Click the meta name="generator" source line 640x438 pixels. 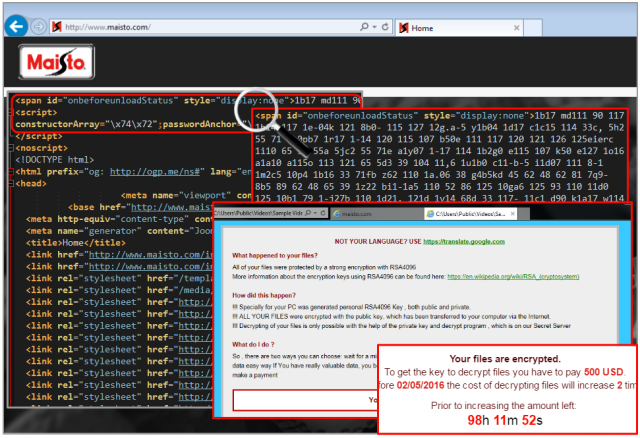pyautogui.click(x=119, y=231)
